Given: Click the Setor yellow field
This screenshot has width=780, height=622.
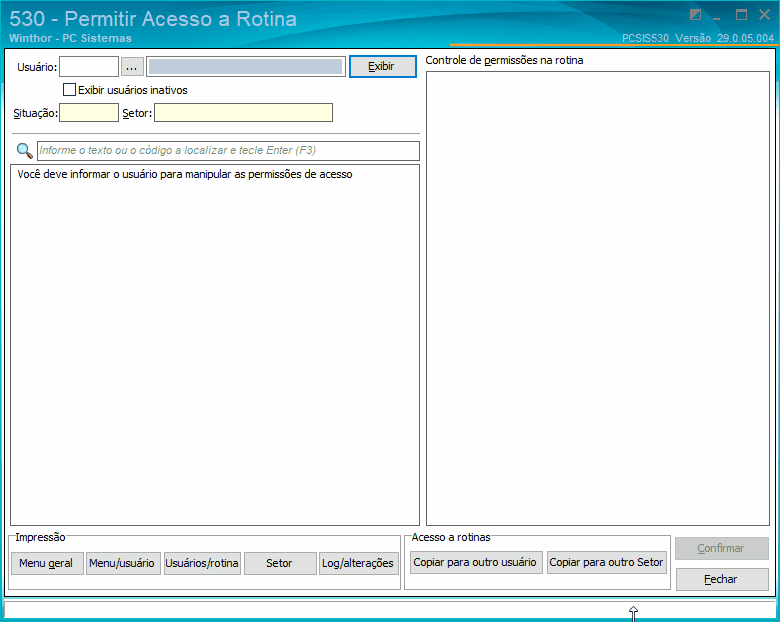Looking at the screenshot, I should [243, 112].
